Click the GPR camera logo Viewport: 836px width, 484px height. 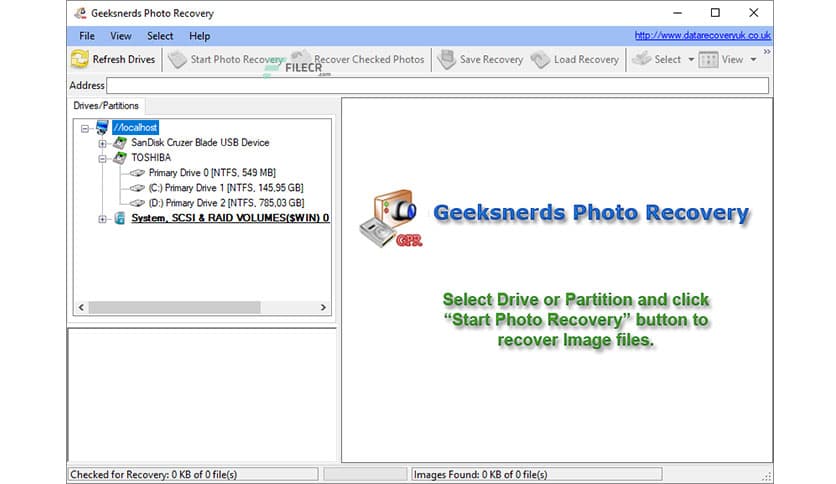(391, 219)
